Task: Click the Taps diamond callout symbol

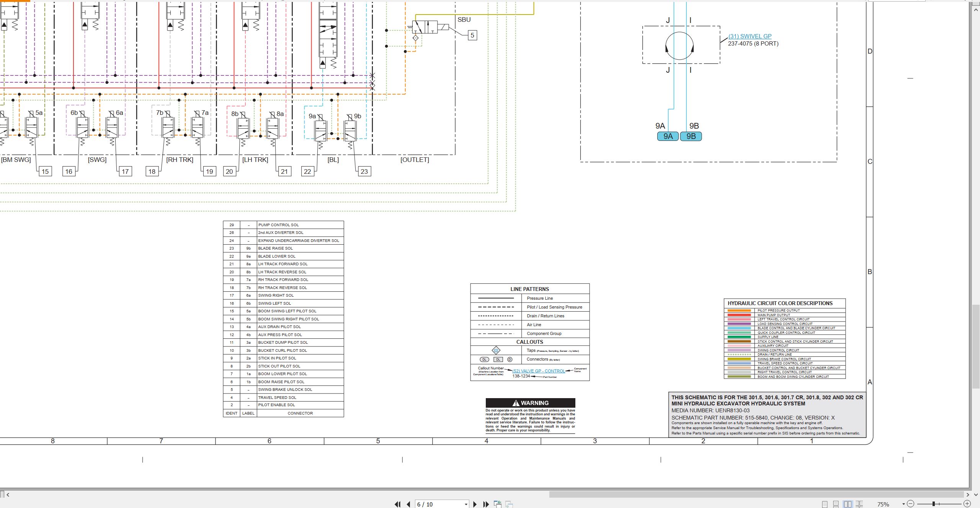Action: pyautogui.click(x=496, y=350)
